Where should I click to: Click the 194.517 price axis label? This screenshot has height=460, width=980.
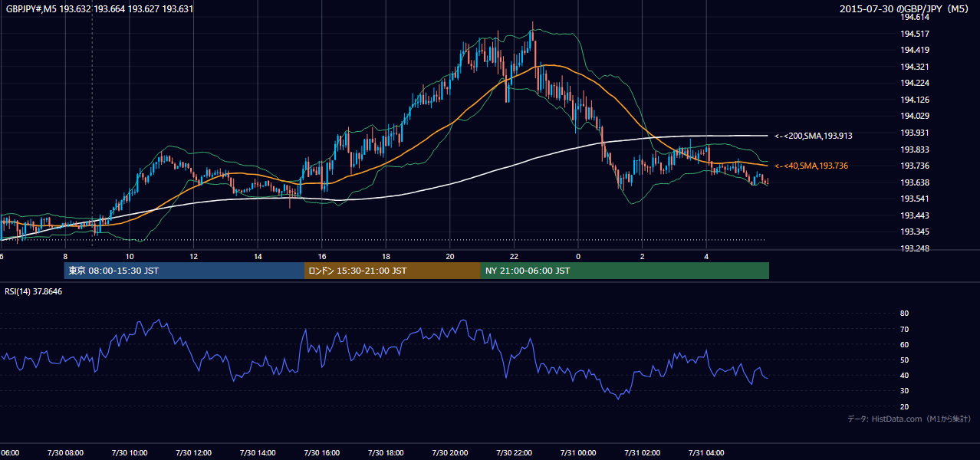pyautogui.click(x=915, y=34)
